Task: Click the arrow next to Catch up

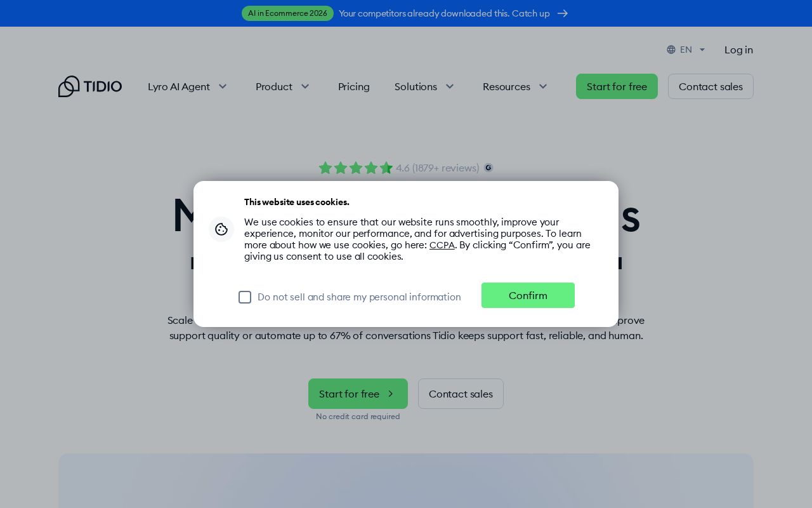Action: click(563, 13)
